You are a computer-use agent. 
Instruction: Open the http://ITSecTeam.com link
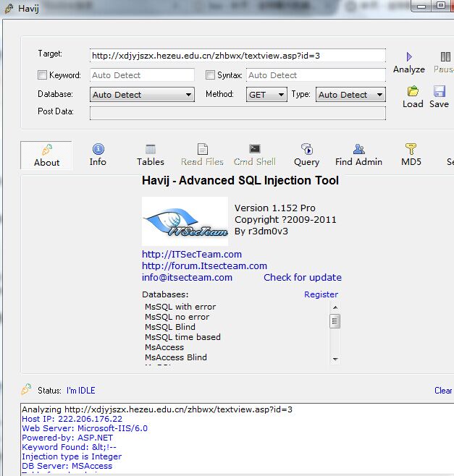[192, 255]
